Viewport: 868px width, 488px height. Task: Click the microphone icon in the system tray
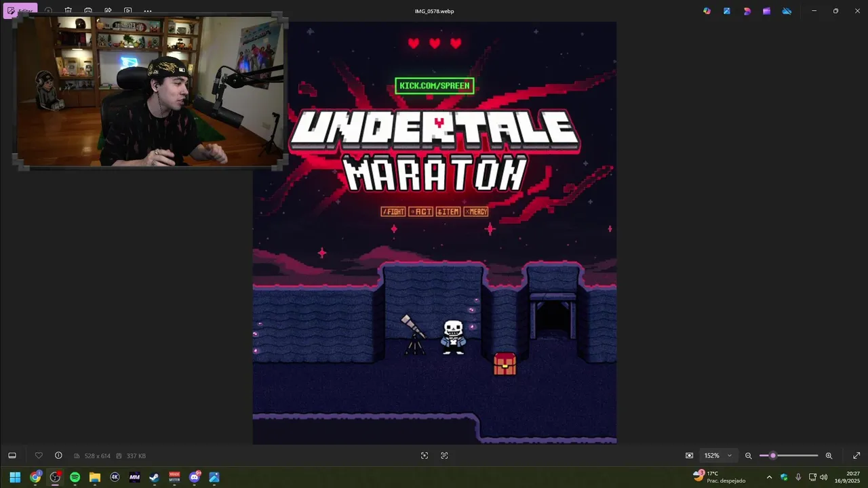coord(798,477)
